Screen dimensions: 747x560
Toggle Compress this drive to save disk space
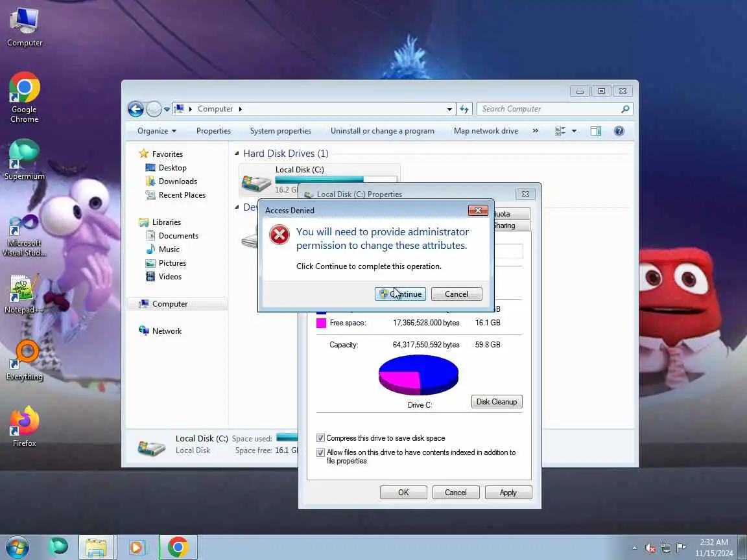click(320, 438)
